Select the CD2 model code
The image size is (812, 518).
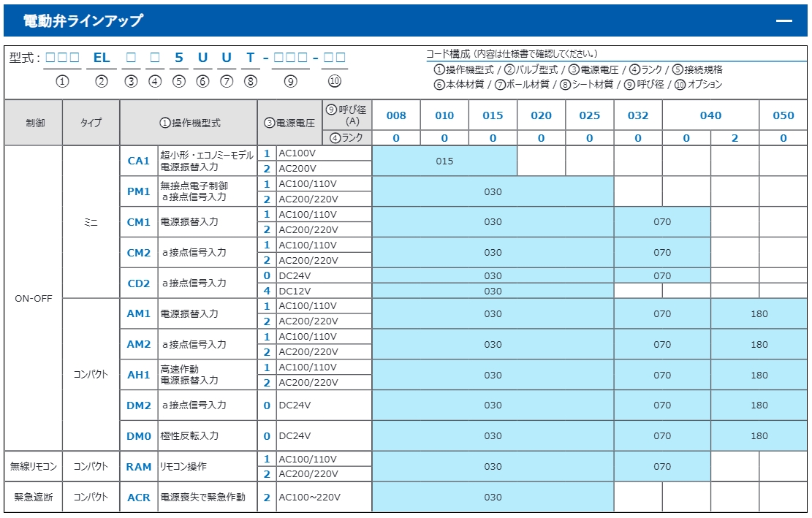139,283
